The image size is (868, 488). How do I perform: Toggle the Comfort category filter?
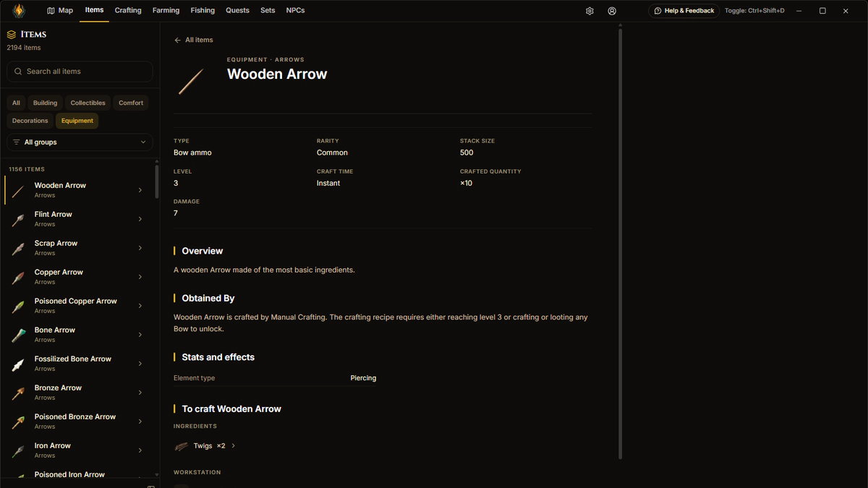[x=131, y=103]
